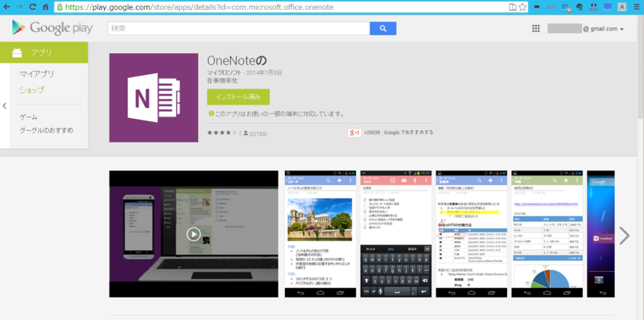Click the large OneNote app icon

click(154, 97)
